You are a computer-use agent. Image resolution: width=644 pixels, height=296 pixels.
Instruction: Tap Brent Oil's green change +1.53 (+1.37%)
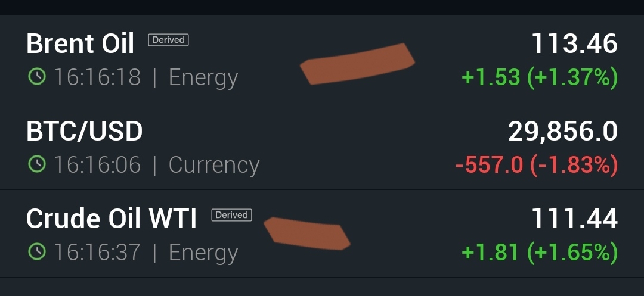point(540,77)
